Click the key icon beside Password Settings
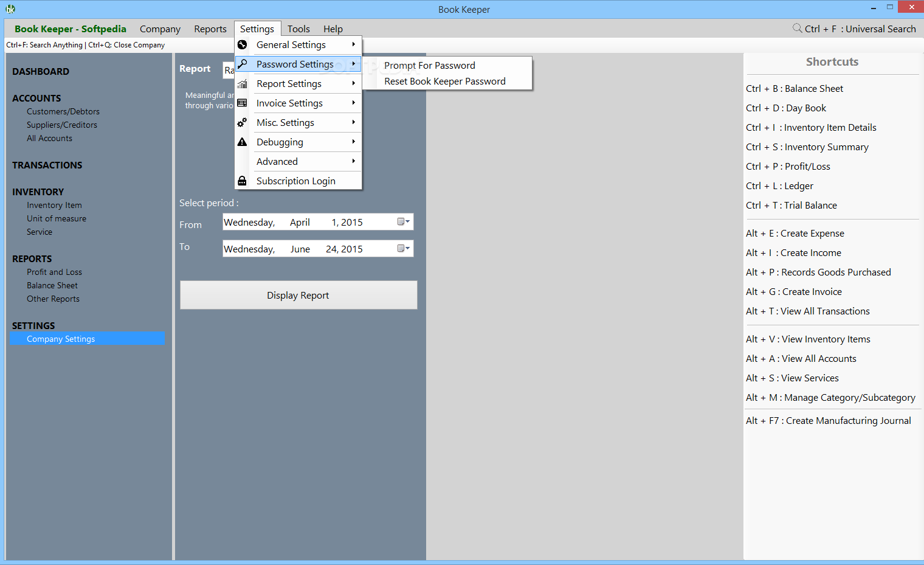 [242, 64]
